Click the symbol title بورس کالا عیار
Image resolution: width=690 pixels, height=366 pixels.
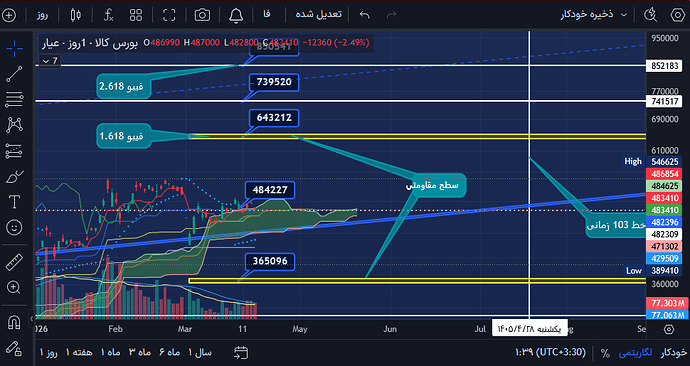tap(90, 43)
